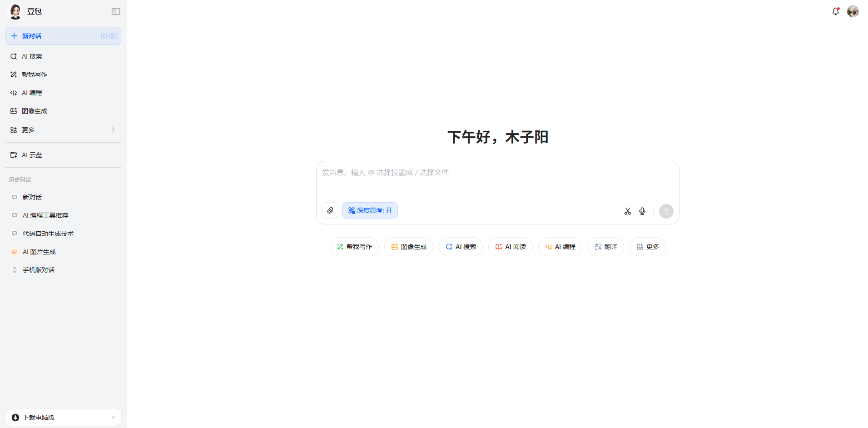Select the AI 编程 skill chip
The width and height of the screenshot is (868, 428).
click(x=560, y=247)
